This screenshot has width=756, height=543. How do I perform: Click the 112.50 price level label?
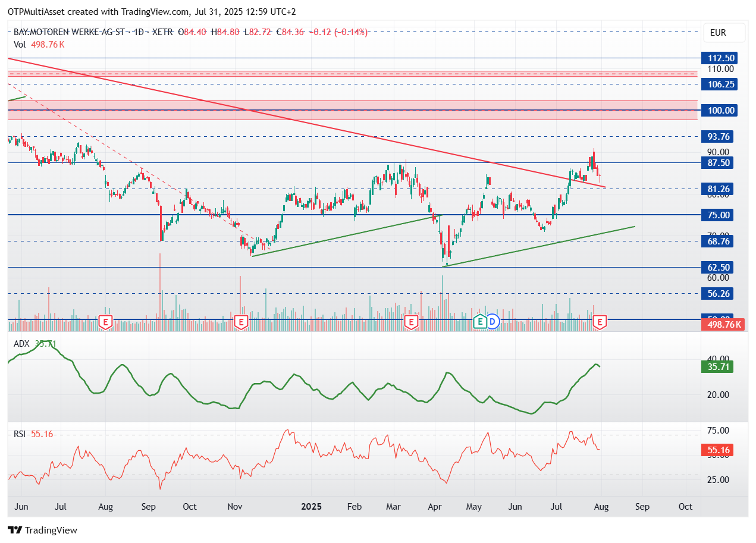(718, 58)
